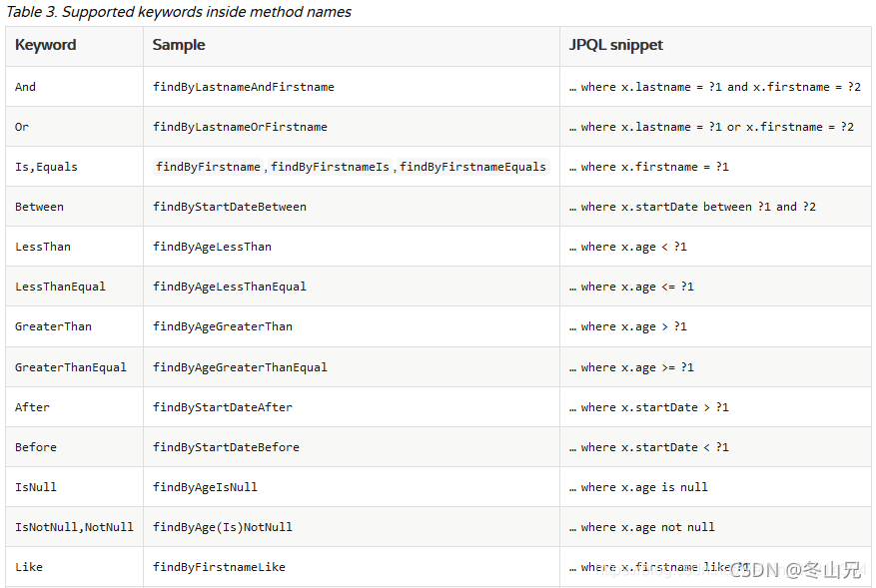Select the findByFirstnameLike sample

219,567
